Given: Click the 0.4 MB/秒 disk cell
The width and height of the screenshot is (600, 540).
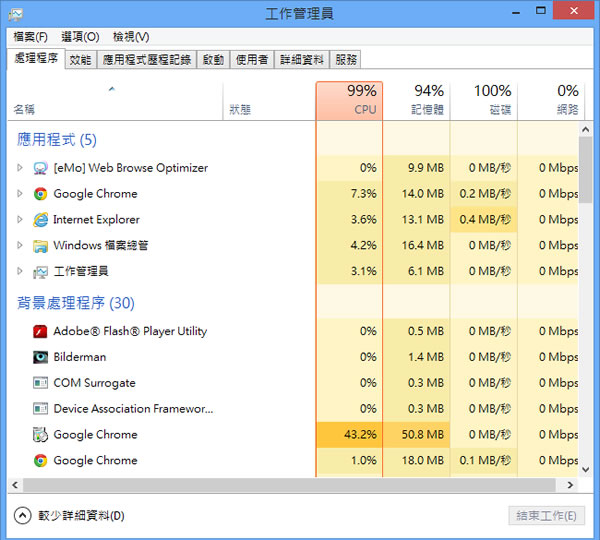Looking at the screenshot, I should coord(484,220).
